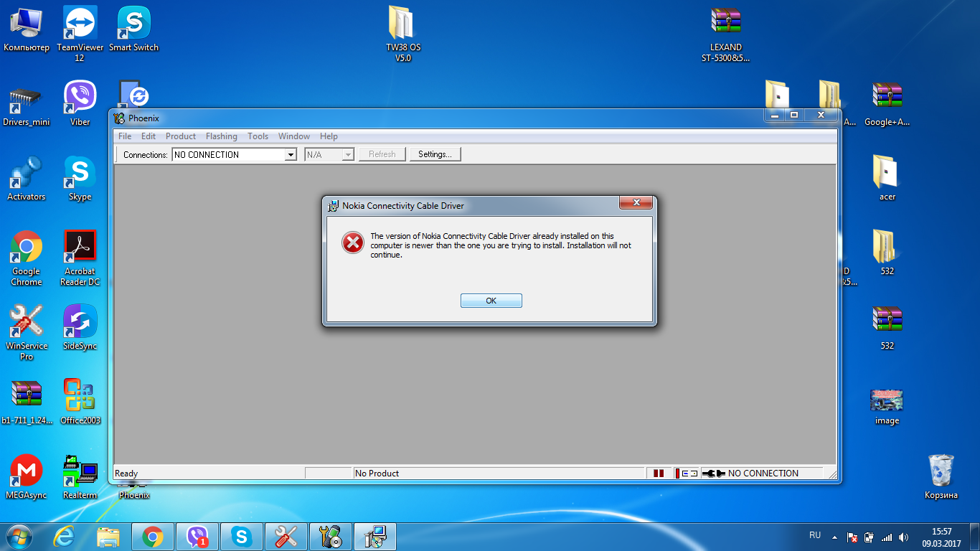Switch to Phoenix on the taskbar
Screen dimensions: 980x551
pyautogui.click(x=330, y=536)
